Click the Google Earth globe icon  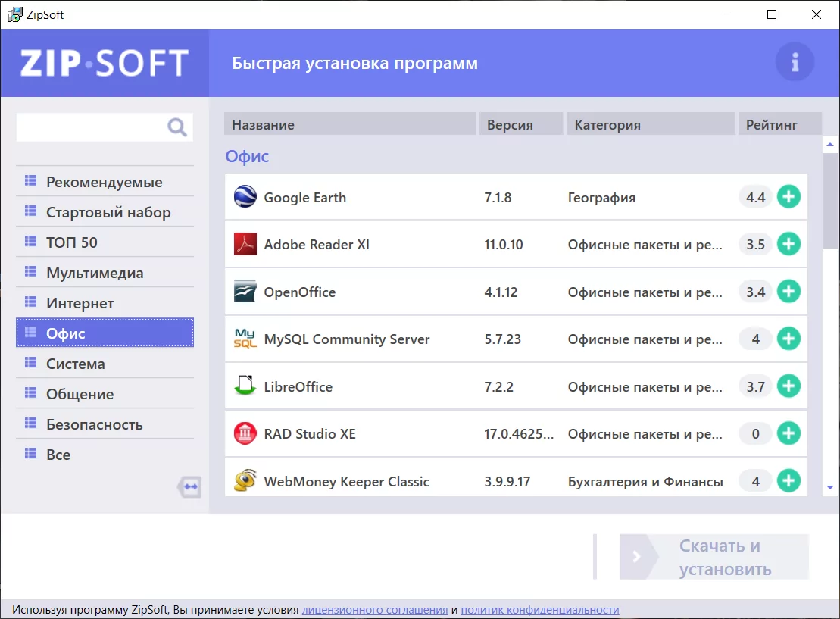pos(245,197)
